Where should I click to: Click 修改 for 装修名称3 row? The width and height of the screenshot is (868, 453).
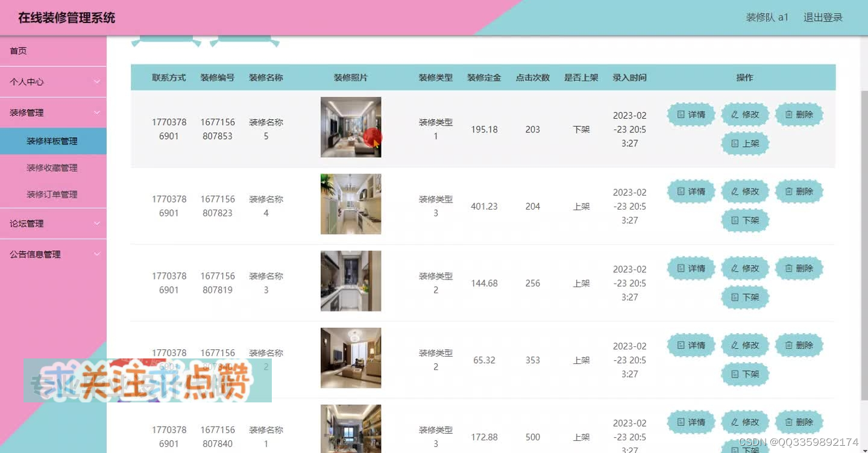pyautogui.click(x=745, y=268)
